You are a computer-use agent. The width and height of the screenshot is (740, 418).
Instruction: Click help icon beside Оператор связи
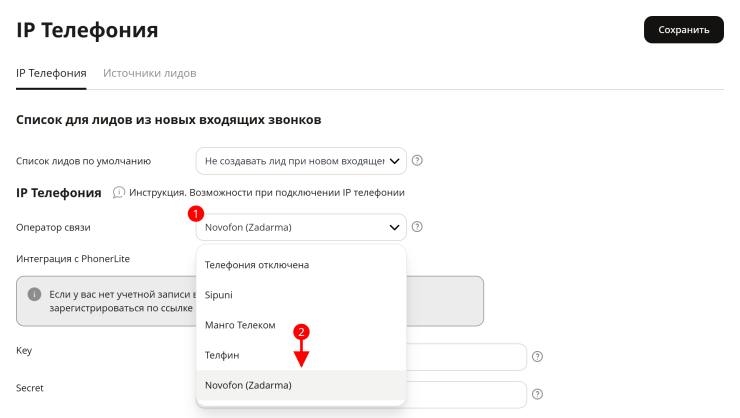[417, 227]
